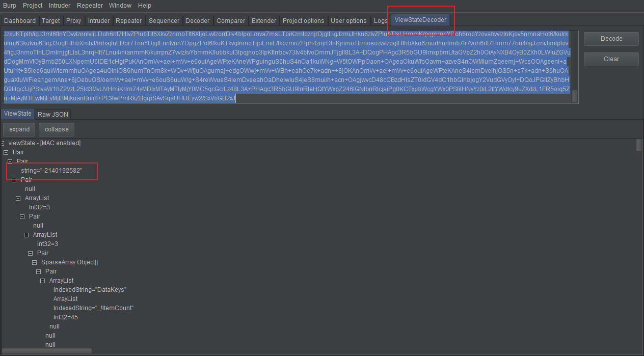Switch to the Comparer tab
This screenshot has width=644, height=356.
pyautogui.click(x=230, y=20)
